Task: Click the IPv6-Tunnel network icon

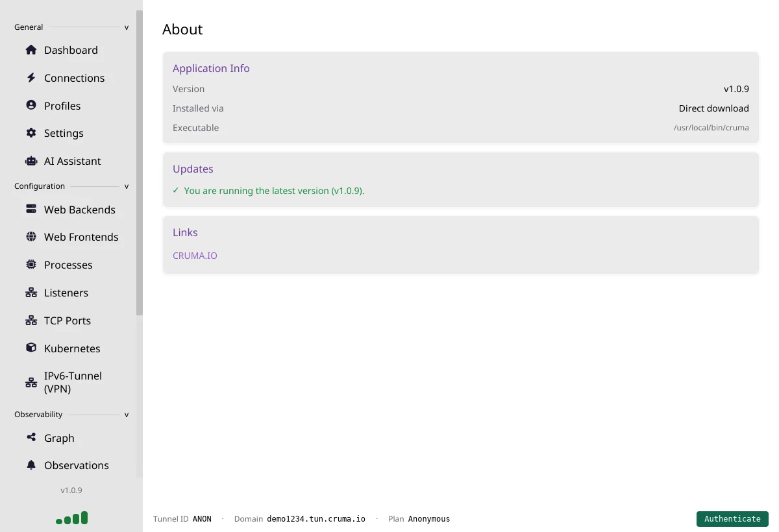Action: (31, 382)
